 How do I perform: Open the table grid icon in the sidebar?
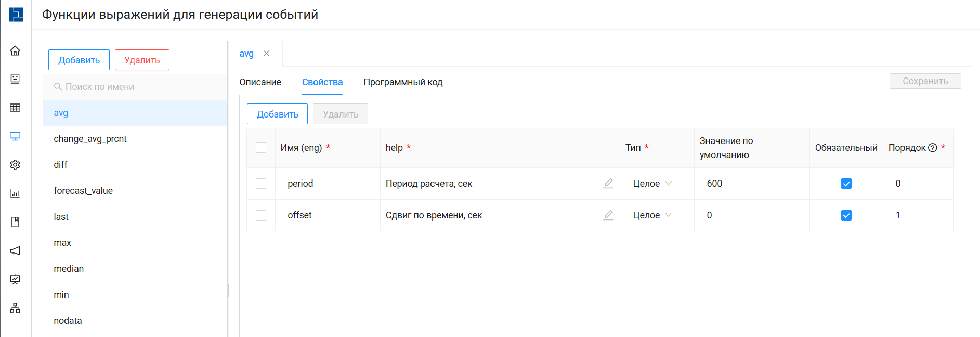(15, 108)
